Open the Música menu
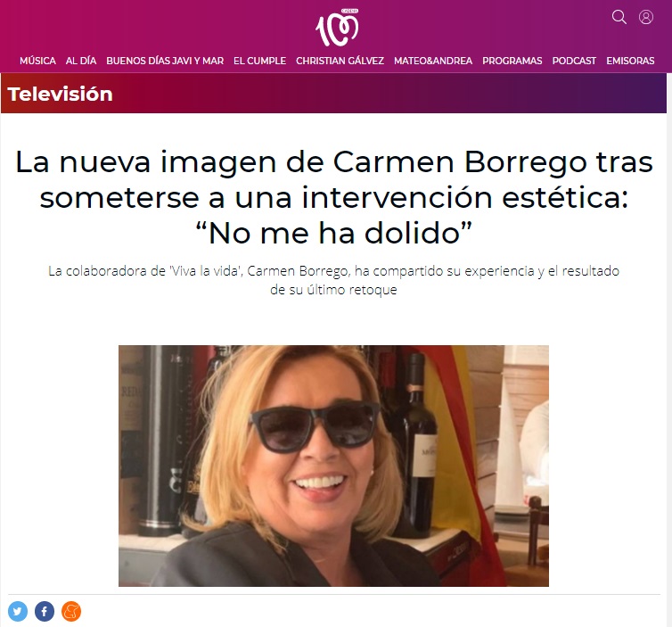This screenshot has height=627, width=672. [37, 61]
